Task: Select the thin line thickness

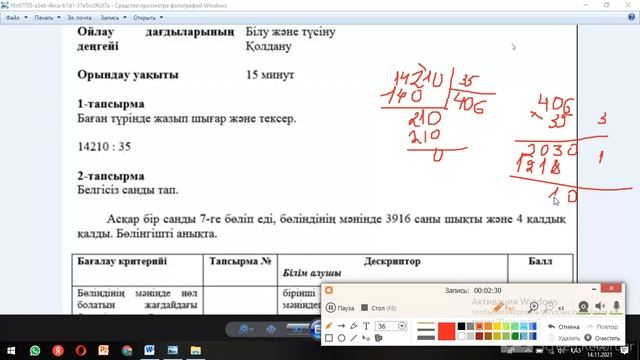Action: pos(426,323)
